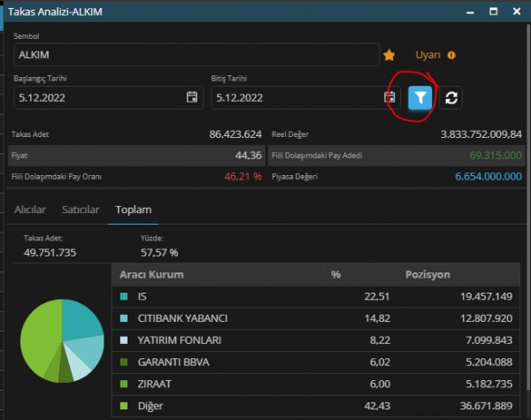This screenshot has height=420, width=531.
Task: Select the Toplam tab
Action: click(x=134, y=210)
